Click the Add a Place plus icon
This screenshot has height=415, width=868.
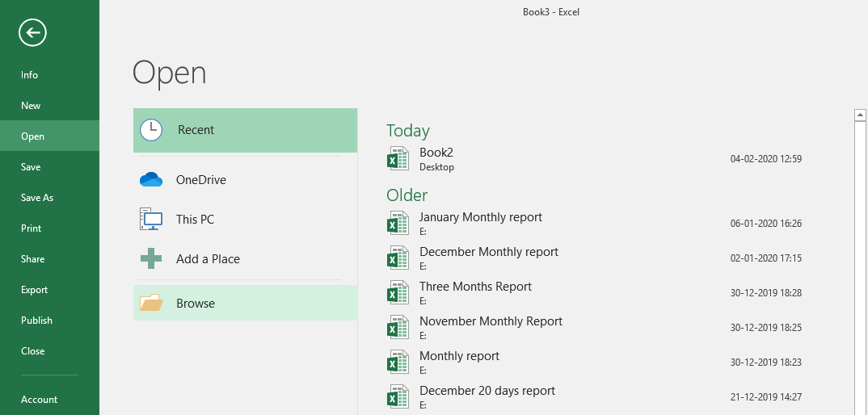pos(150,258)
